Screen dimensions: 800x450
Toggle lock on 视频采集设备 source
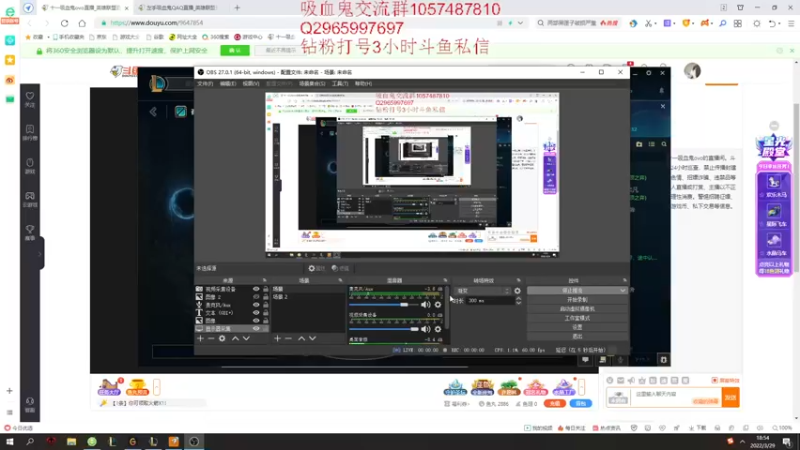[266, 289]
